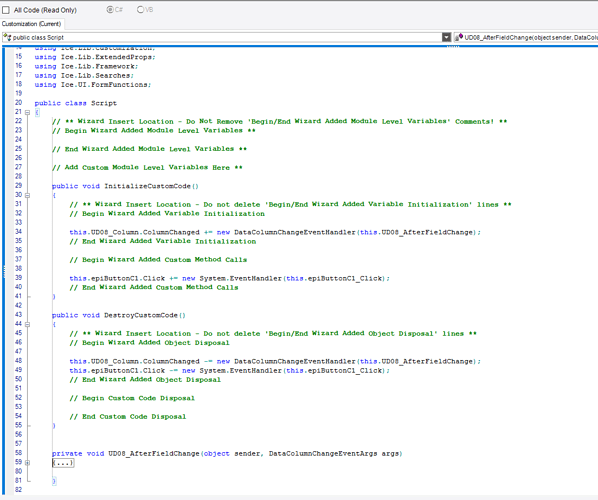Click line number 29 in the gutter
Screen dimensions: 598x500
pos(18,186)
